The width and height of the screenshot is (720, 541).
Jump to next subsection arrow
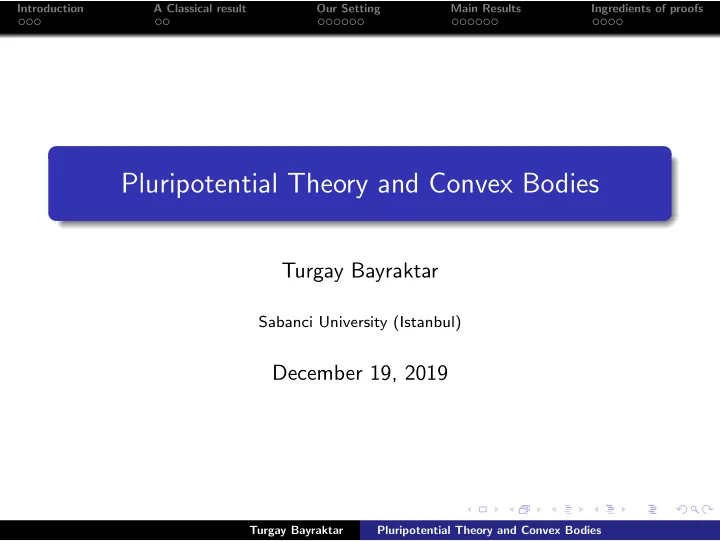point(581,509)
